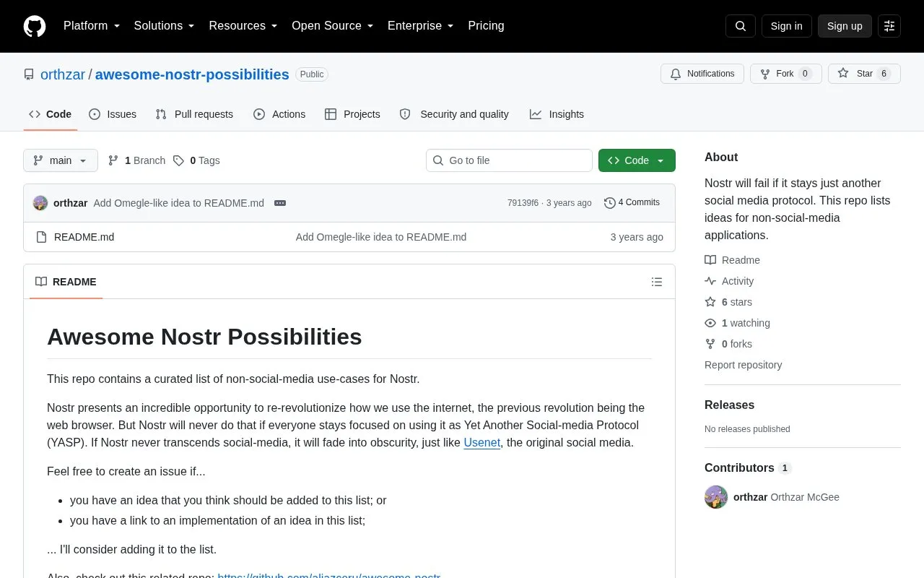The height and width of the screenshot is (578, 924).
Task: Switch to the Insights tab
Action: point(557,114)
